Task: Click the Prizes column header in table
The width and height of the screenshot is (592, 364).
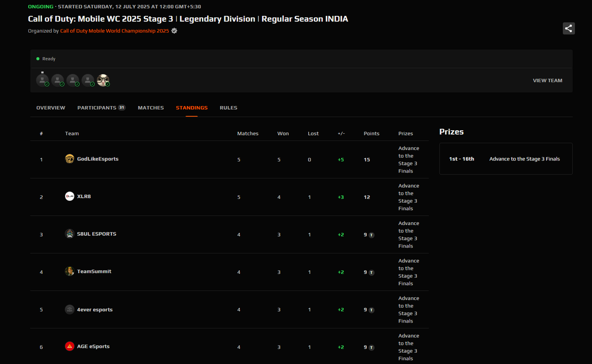Action: pyautogui.click(x=406, y=134)
